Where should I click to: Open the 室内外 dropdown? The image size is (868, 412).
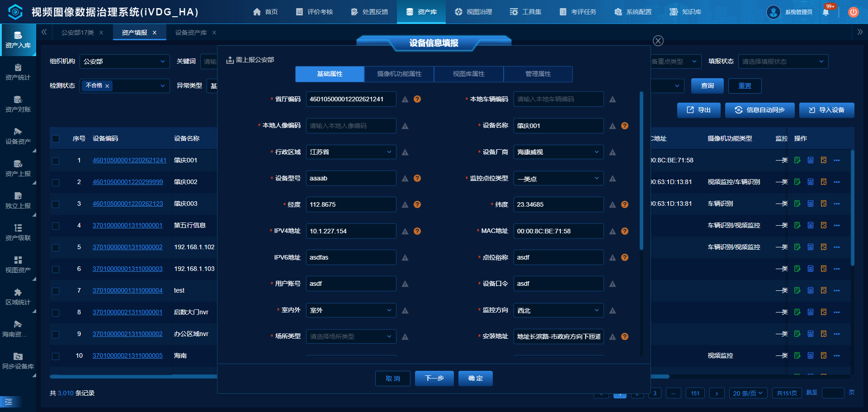click(x=351, y=310)
